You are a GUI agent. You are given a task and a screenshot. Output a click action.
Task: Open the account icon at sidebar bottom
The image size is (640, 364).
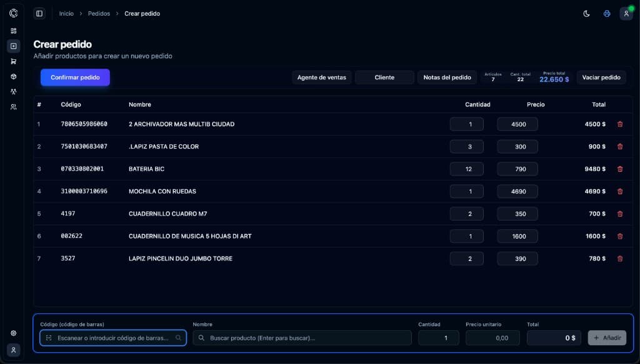[x=13, y=351]
